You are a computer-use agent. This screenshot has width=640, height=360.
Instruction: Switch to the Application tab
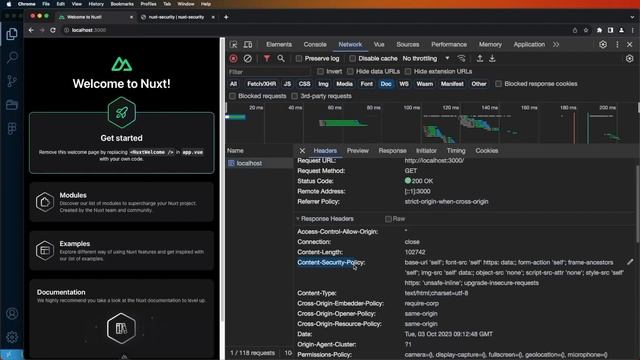(x=529, y=44)
